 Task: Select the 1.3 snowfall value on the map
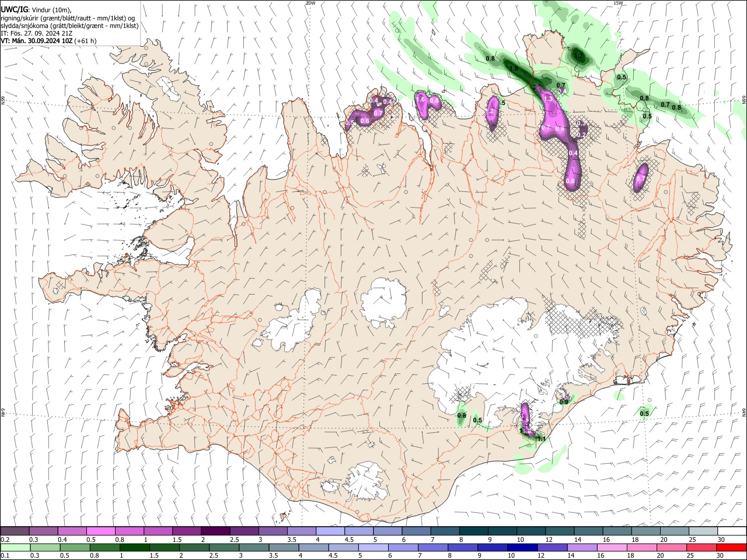pyautogui.click(x=548, y=100)
